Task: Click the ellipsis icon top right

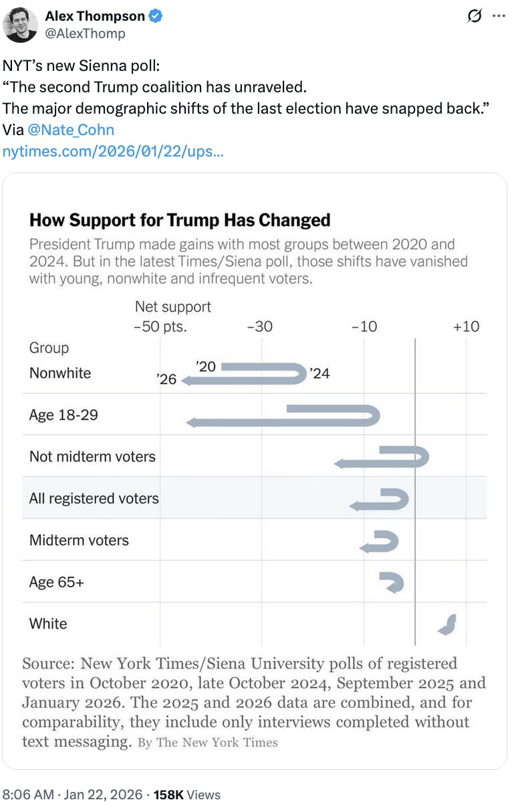Action: pos(500,17)
